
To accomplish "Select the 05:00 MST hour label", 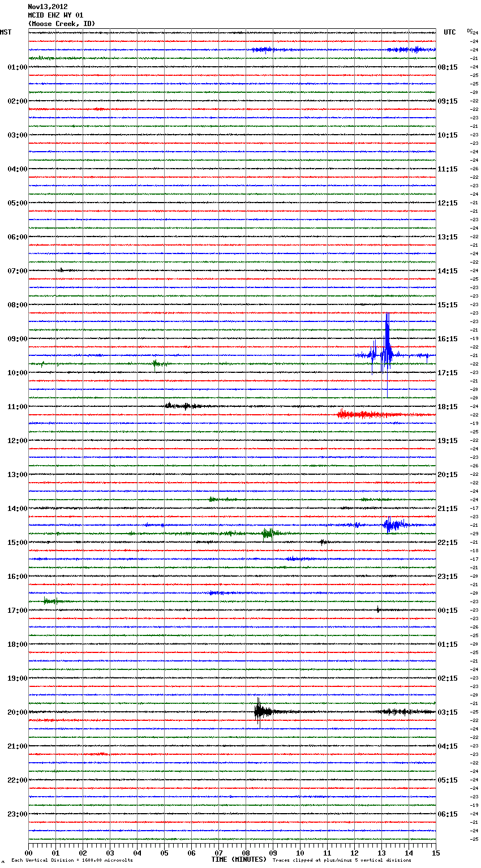I will [17, 203].
